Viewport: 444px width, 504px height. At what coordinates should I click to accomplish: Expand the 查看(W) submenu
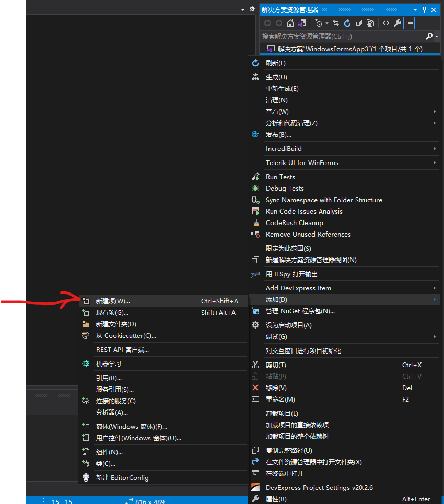pos(344,112)
